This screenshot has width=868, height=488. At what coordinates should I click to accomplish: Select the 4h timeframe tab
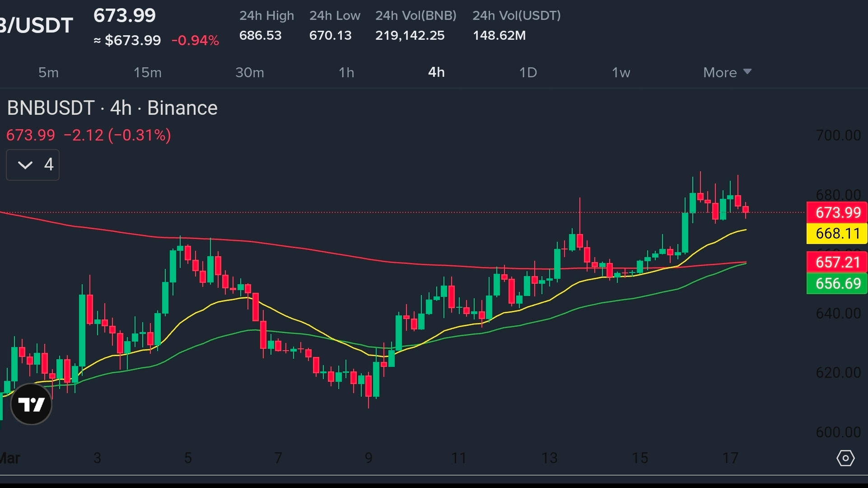click(x=436, y=72)
